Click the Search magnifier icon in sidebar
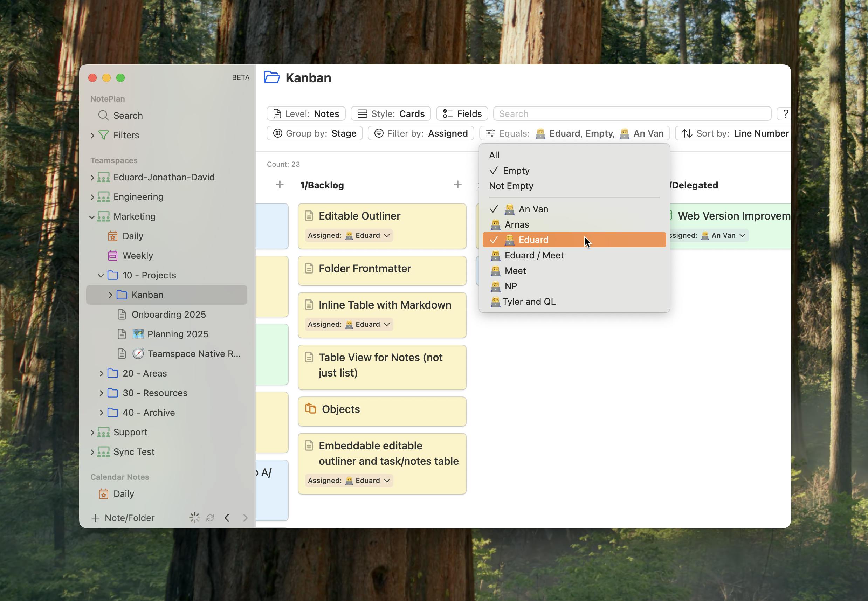The width and height of the screenshot is (868, 601). [103, 115]
